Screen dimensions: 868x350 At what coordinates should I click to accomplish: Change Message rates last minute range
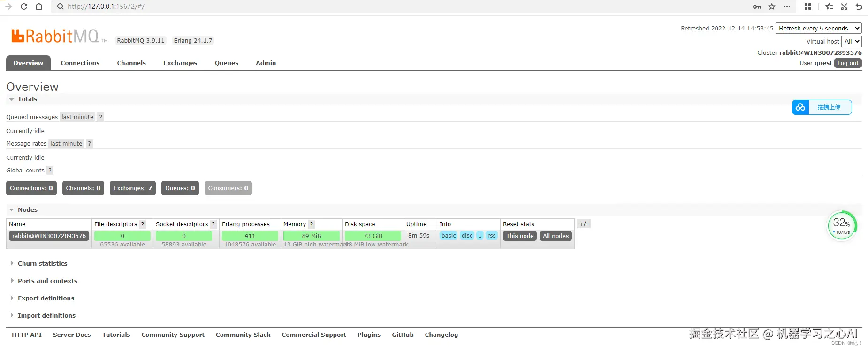pyautogui.click(x=66, y=144)
